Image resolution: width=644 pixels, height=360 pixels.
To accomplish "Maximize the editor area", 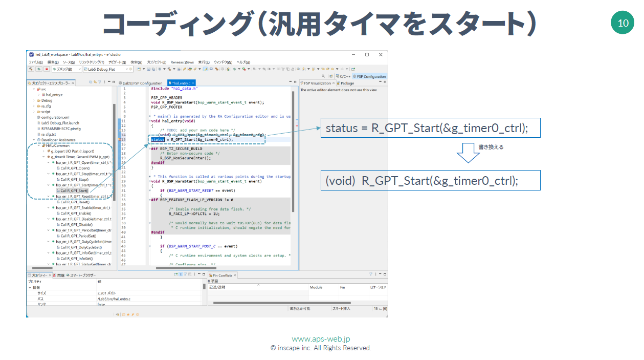I will click(295, 82).
